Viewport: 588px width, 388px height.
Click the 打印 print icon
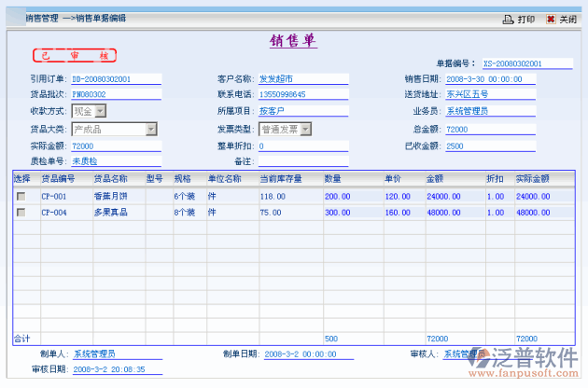[508, 19]
